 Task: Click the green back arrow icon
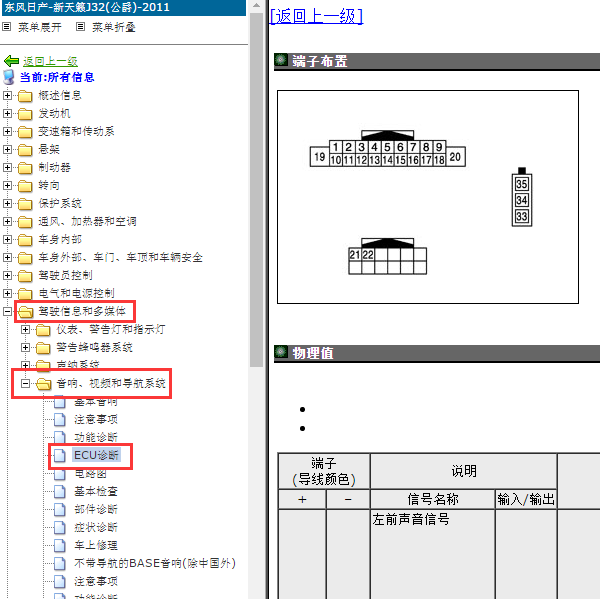tap(11, 61)
